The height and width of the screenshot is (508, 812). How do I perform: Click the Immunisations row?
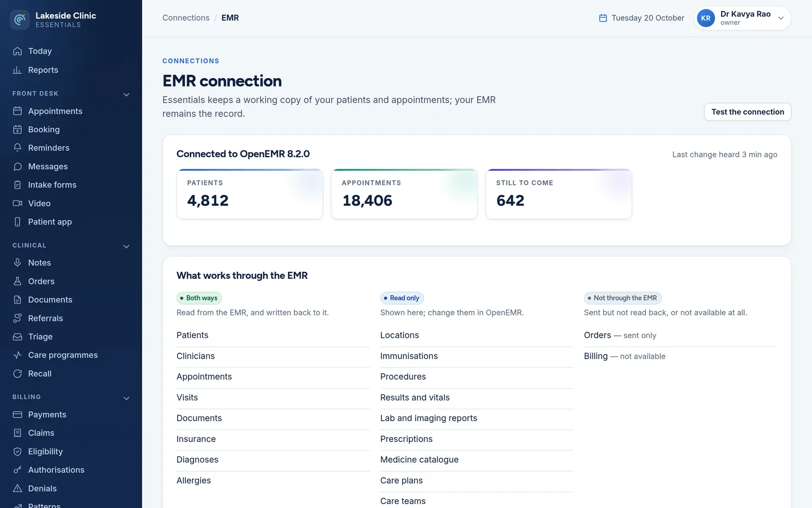pyautogui.click(x=477, y=356)
